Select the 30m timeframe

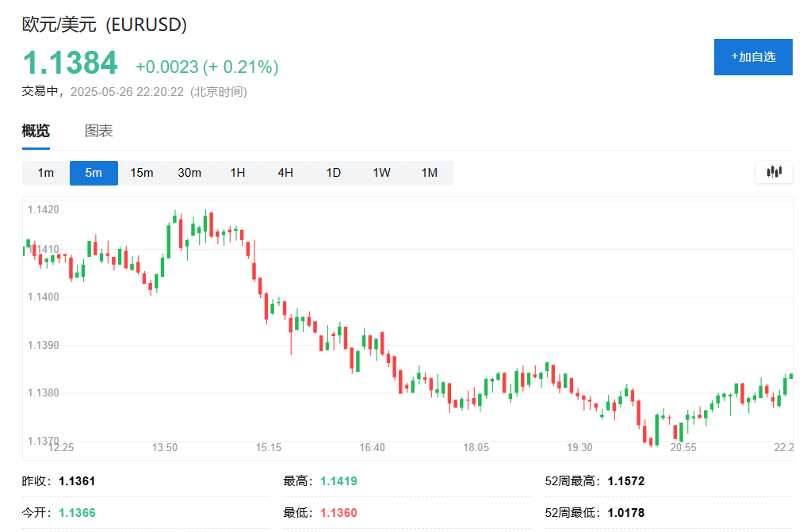[189, 173]
